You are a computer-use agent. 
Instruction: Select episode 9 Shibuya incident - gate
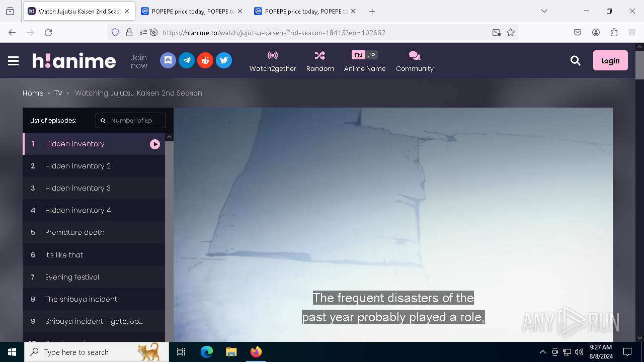94,321
